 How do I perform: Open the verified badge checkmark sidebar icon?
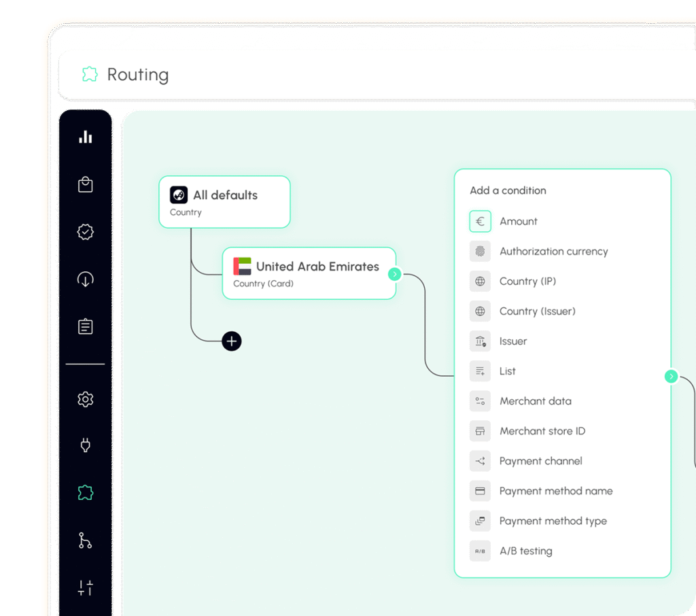[x=85, y=232]
